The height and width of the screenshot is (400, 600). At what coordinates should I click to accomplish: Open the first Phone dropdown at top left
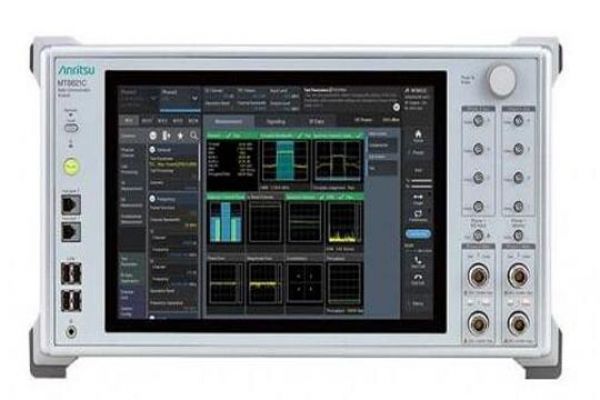137,97
